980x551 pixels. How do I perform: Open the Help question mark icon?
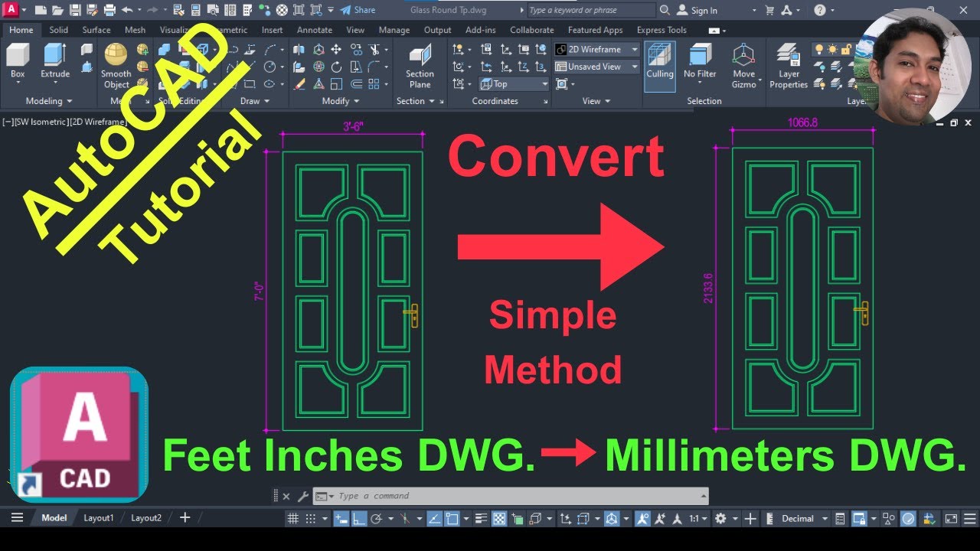pyautogui.click(x=819, y=10)
